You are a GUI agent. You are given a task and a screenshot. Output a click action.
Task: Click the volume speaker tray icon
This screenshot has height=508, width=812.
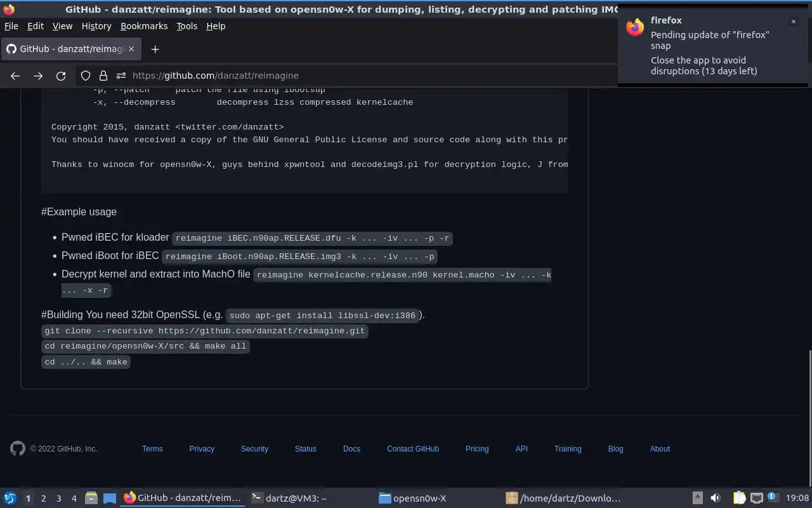(x=716, y=498)
